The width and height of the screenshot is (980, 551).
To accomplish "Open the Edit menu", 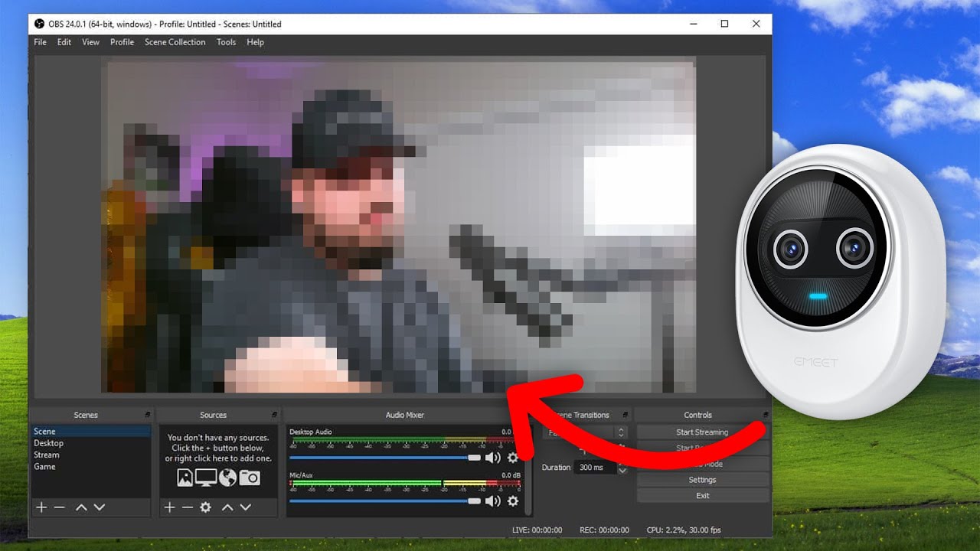I will [x=64, y=42].
